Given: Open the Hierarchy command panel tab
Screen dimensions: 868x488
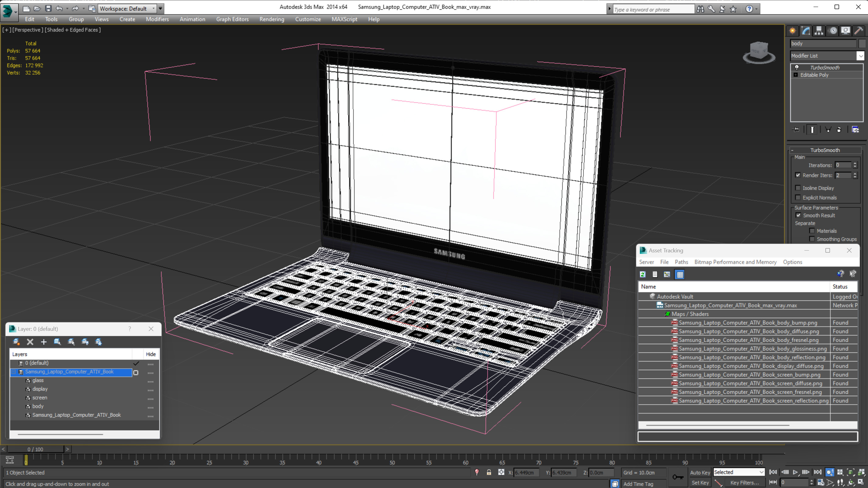Looking at the screenshot, I should pos(819,31).
